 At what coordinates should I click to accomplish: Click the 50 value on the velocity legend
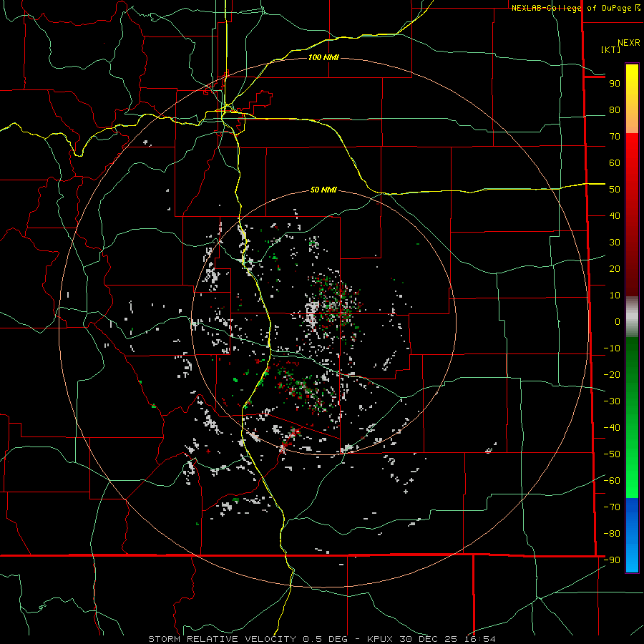click(x=615, y=190)
